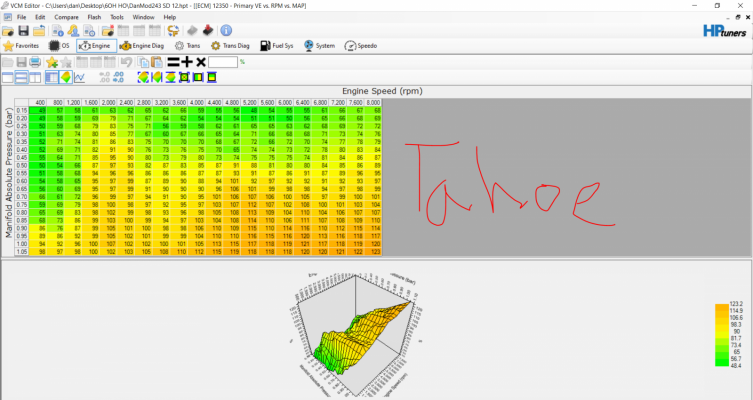
Task: Open the Tools menu
Action: pyautogui.click(x=117, y=17)
